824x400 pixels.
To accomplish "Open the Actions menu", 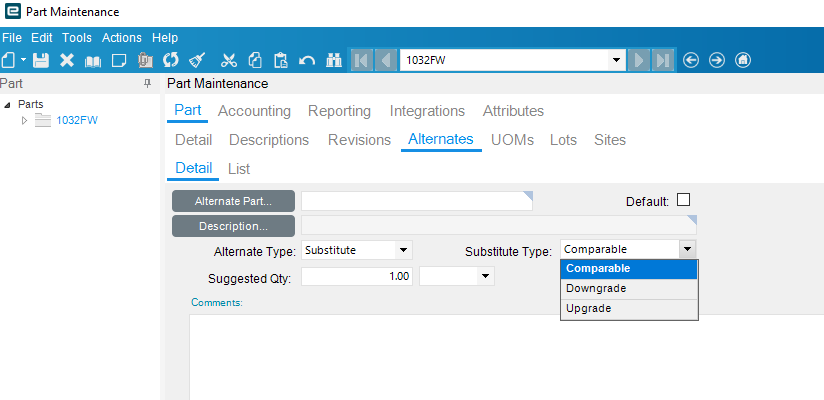I will point(122,37).
